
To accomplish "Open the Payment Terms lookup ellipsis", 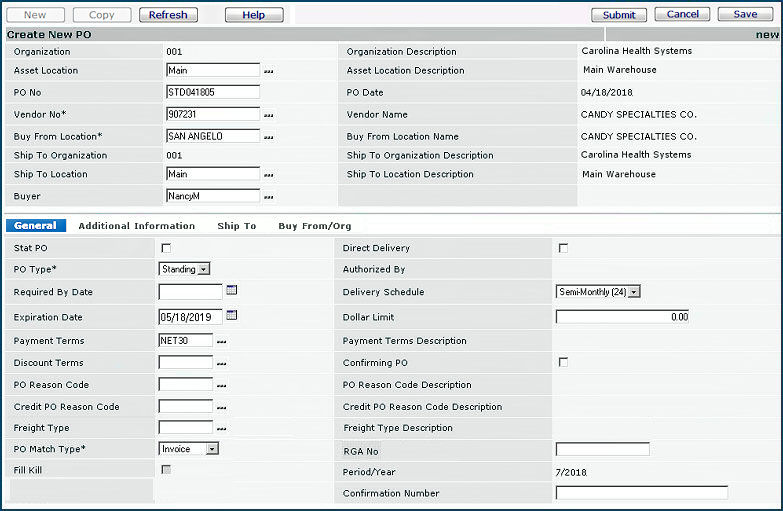I will (x=221, y=342).
